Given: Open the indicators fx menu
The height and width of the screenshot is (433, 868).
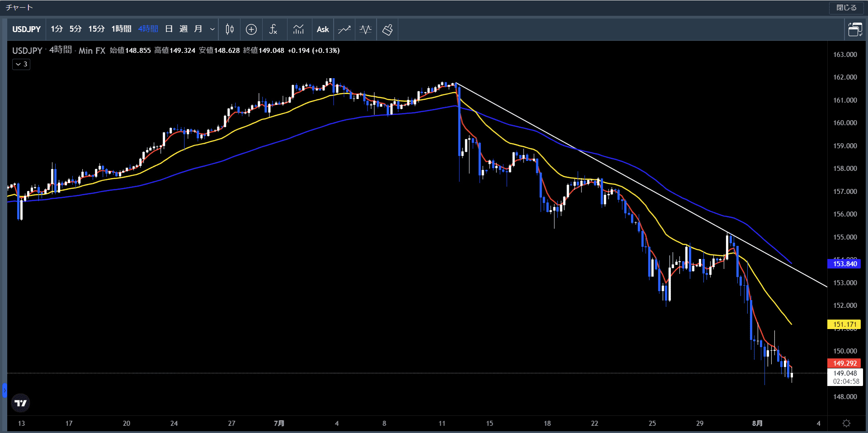Looking at the screenshot, I should pos(273,29).
